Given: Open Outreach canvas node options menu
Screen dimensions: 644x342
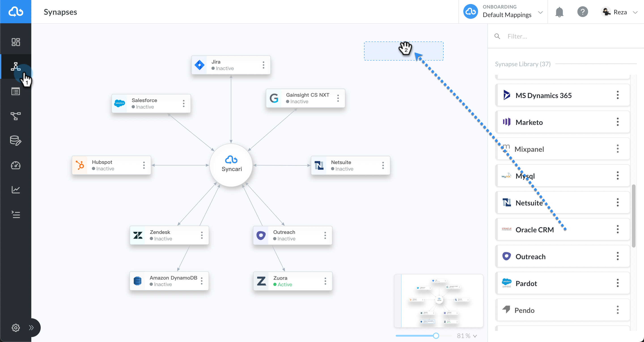Looking at the screenshot, I should click(325, 235).
